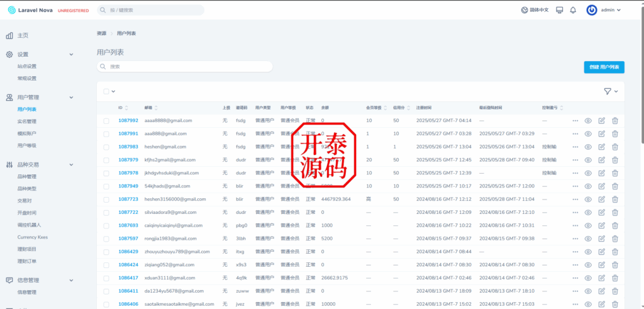Open the notifications bell
Image resolution: width=644 pixels, height=309 pixels.
coord(573,10)
